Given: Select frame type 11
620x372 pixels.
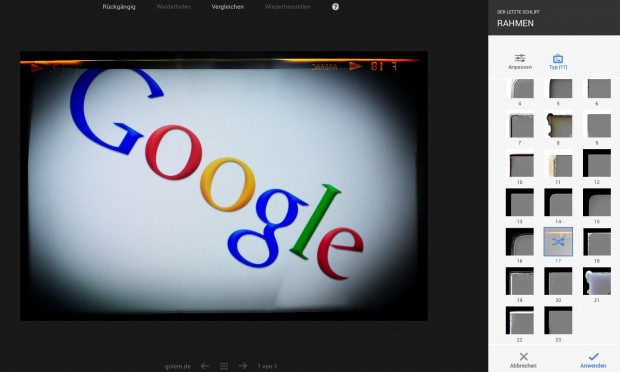Looking at the screenshot, I should [x=558, y=163].
